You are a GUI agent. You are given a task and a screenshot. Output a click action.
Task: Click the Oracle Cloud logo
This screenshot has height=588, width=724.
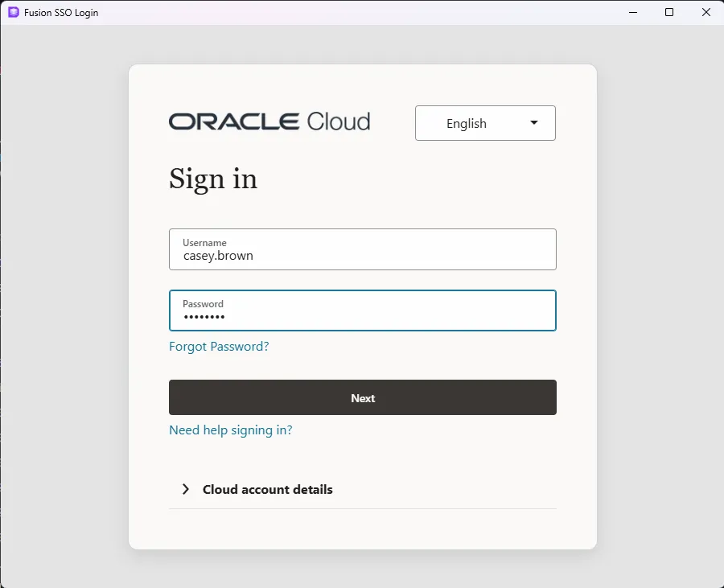click(269, 121)
